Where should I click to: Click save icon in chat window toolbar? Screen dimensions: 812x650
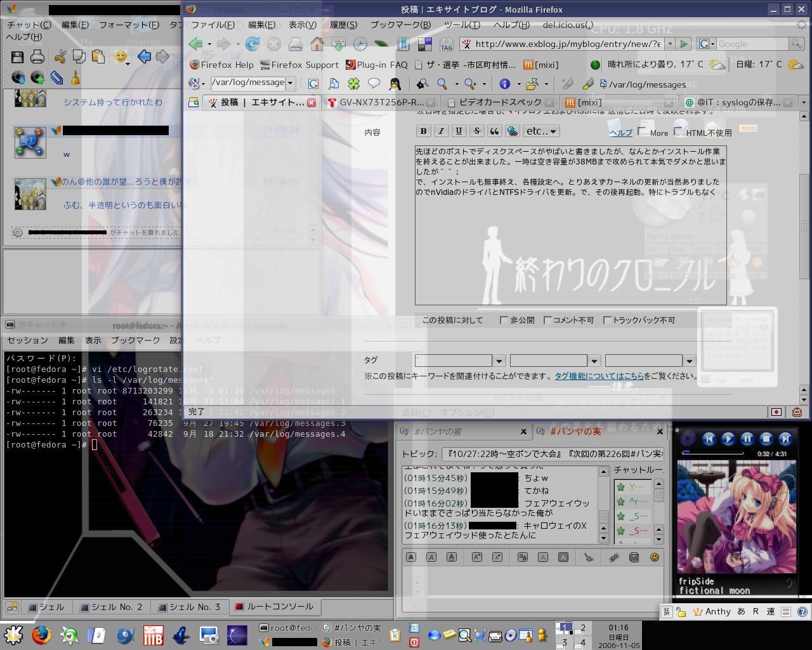(17, 57)
